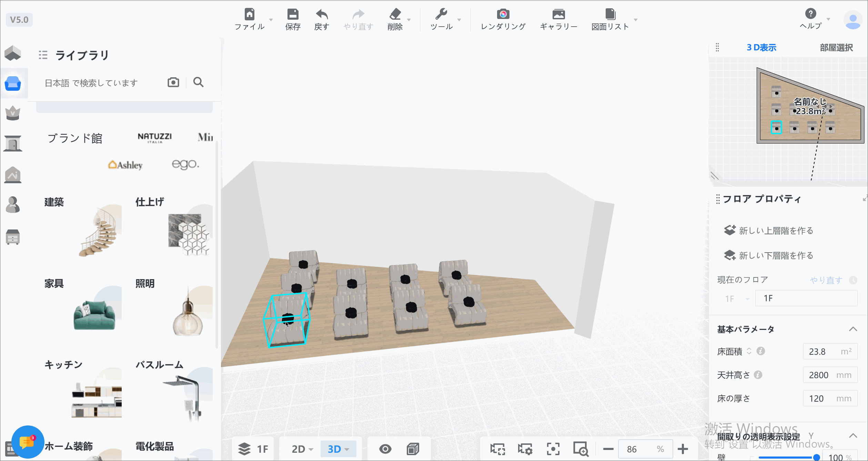Open the 家具 category
The height and width of the screenshot is (461, 868).
click(x=83, y=309)
